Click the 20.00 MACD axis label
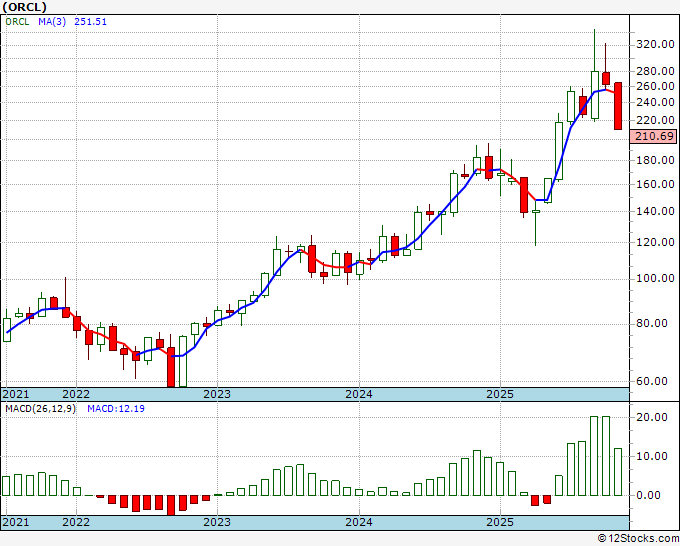 click(x=648, y=417)
